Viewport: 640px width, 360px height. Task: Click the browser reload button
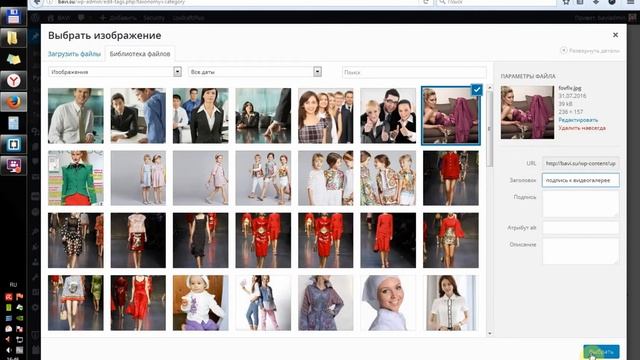coord(426,2)
